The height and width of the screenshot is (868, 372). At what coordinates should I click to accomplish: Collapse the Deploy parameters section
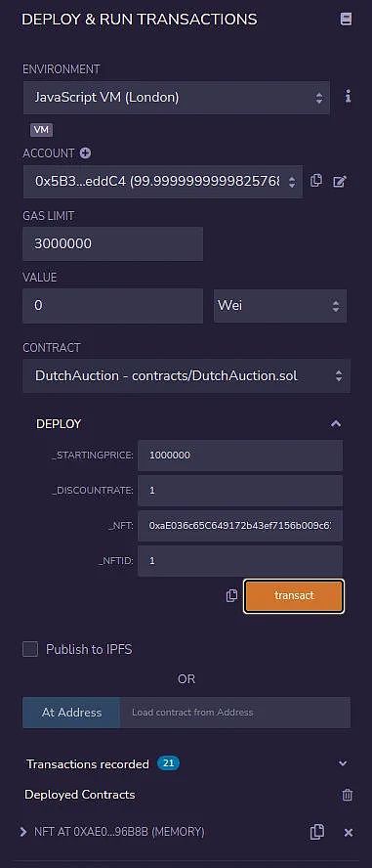336,424
